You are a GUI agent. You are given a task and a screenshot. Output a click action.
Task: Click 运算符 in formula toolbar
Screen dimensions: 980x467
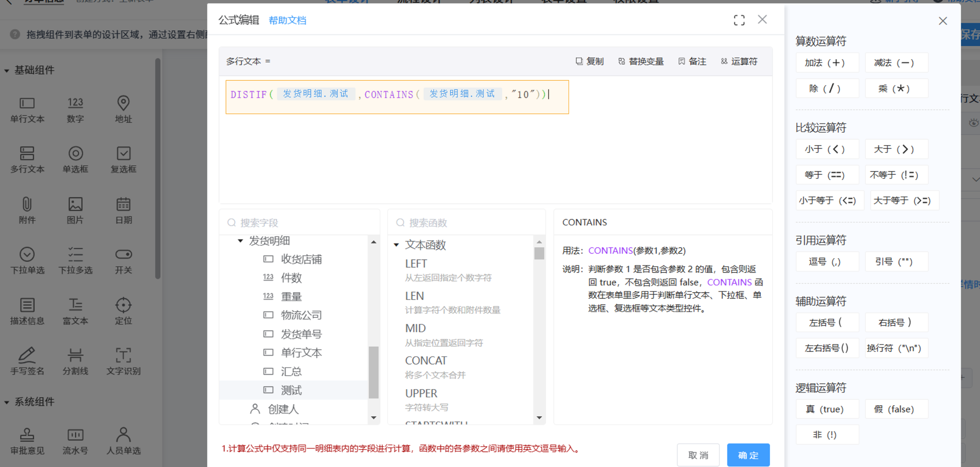point(739,61)
